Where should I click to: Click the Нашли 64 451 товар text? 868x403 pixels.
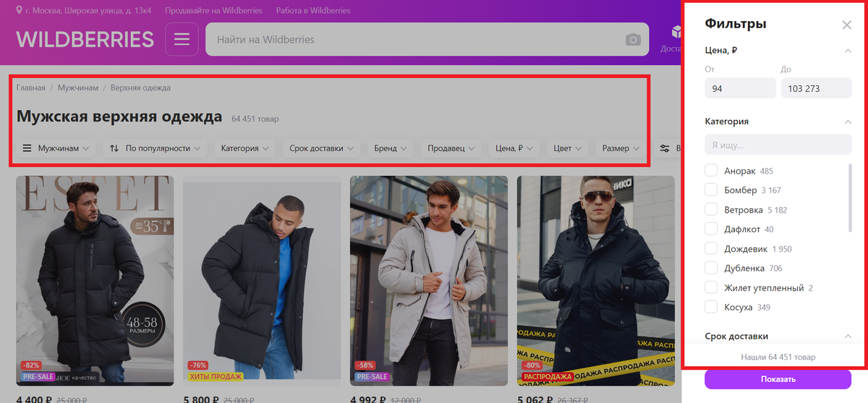click(778, 357)
